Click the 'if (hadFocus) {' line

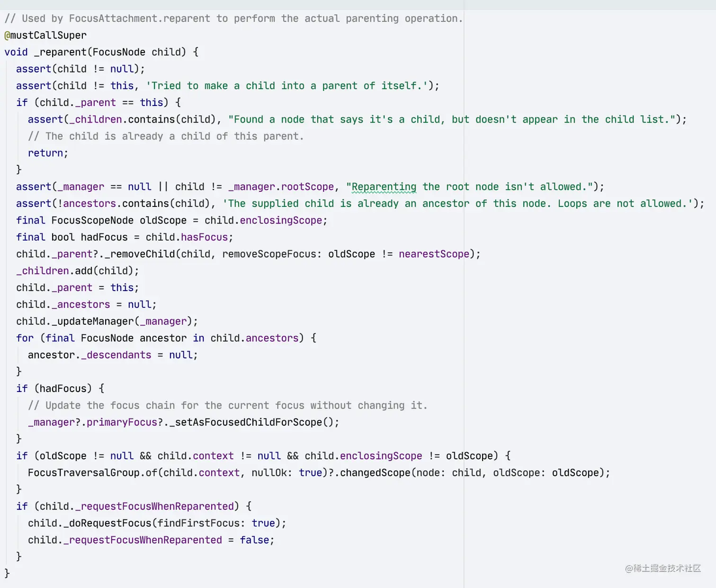click(x=60, y=389)
